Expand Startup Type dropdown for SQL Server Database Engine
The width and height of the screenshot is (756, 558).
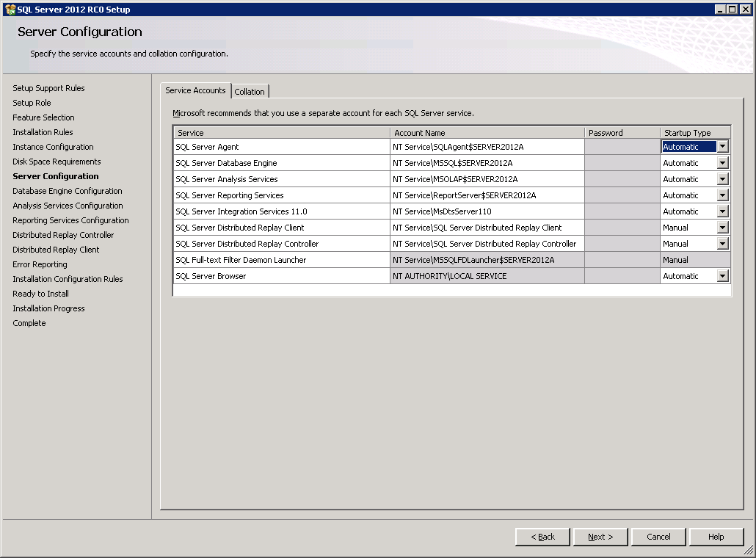(x=723, y=163)
